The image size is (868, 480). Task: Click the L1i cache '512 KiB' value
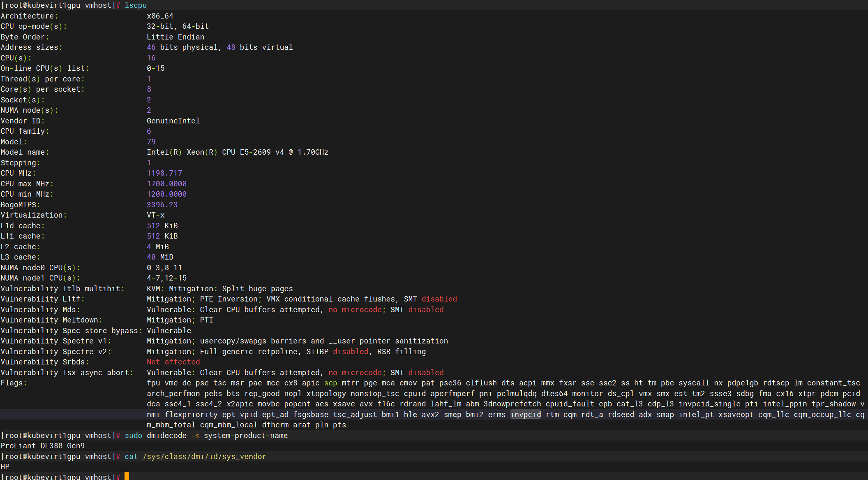(x=162, y=236)
